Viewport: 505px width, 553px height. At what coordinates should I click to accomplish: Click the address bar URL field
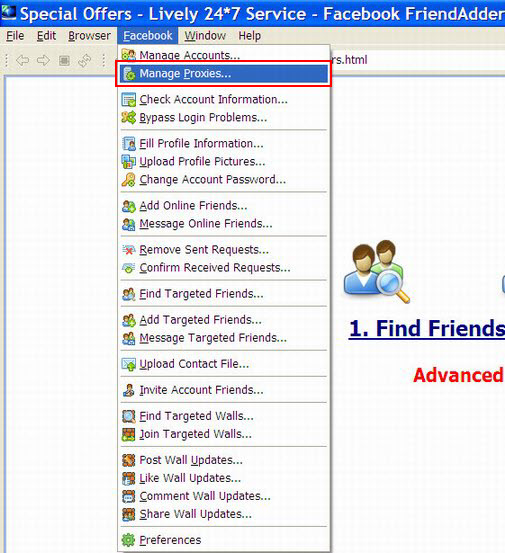point(418,60)
